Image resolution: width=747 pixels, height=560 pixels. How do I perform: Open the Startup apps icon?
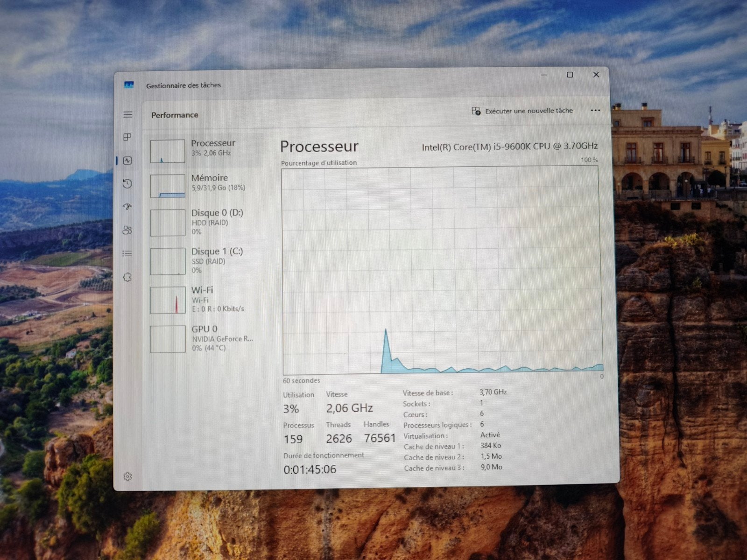coord(127,207)
